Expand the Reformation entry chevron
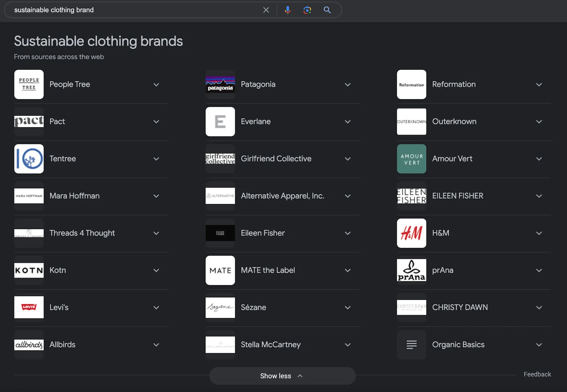The height and width of the screenshot is (392, 567). [539, 85]
